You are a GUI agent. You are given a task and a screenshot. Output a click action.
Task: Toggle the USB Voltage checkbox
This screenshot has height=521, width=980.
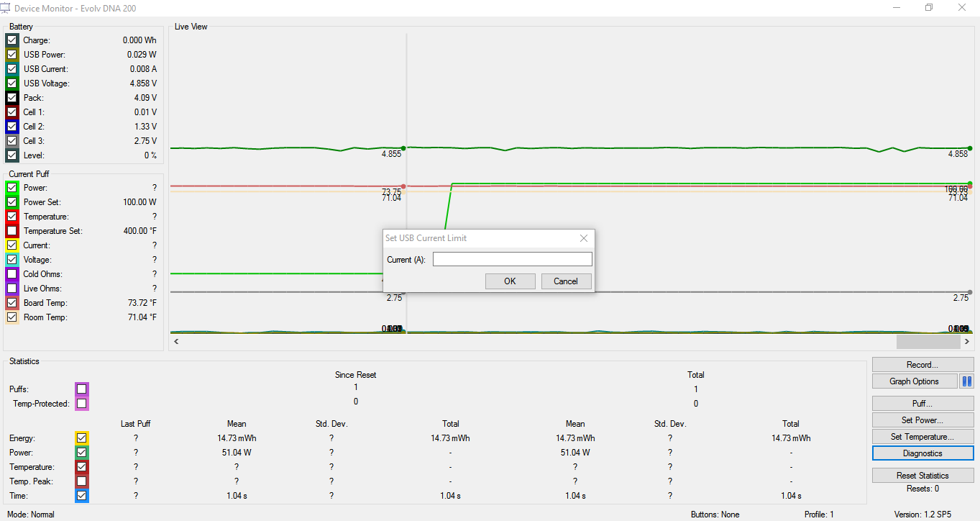(12, 83)
